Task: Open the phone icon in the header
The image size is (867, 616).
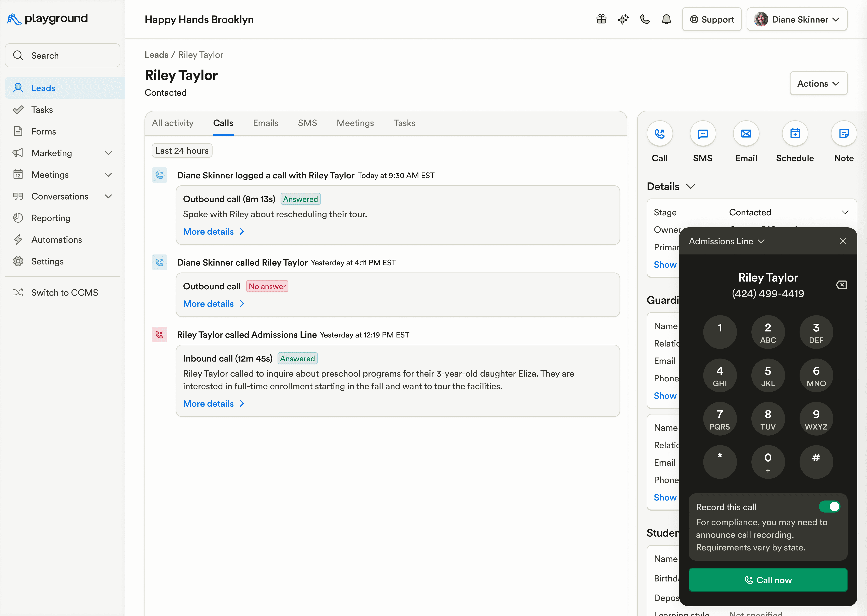Action: click(x=645, y=19)
